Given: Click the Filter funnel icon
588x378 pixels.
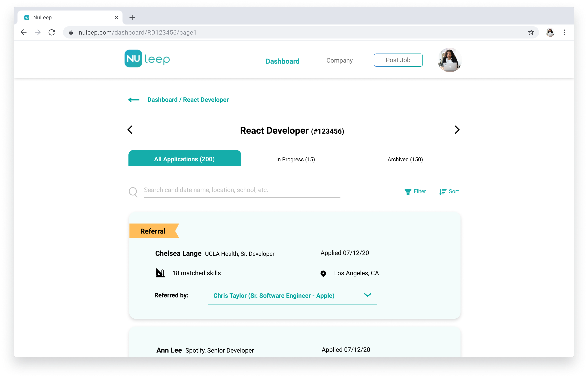Looking at the screenshot, I should (408, 192).
